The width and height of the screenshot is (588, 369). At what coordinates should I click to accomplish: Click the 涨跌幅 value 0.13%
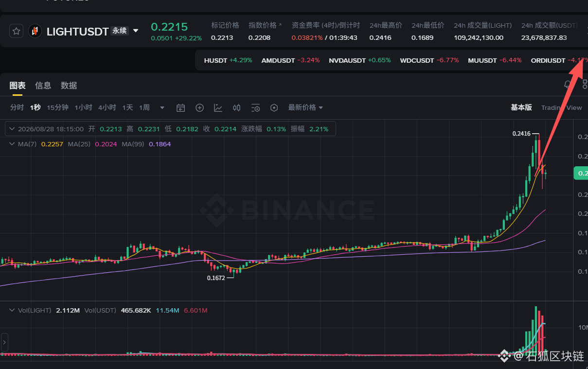[x=276, y=129]
